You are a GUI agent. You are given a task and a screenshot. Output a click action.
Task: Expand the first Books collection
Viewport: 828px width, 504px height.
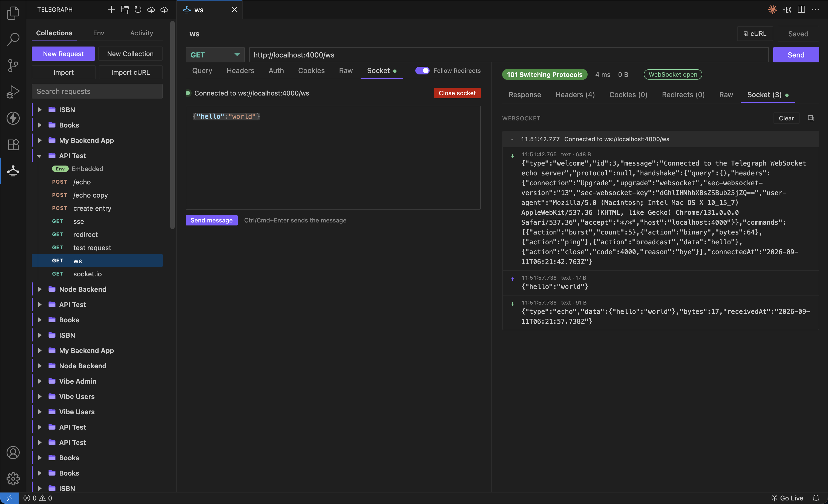click(x=40, y=125)
